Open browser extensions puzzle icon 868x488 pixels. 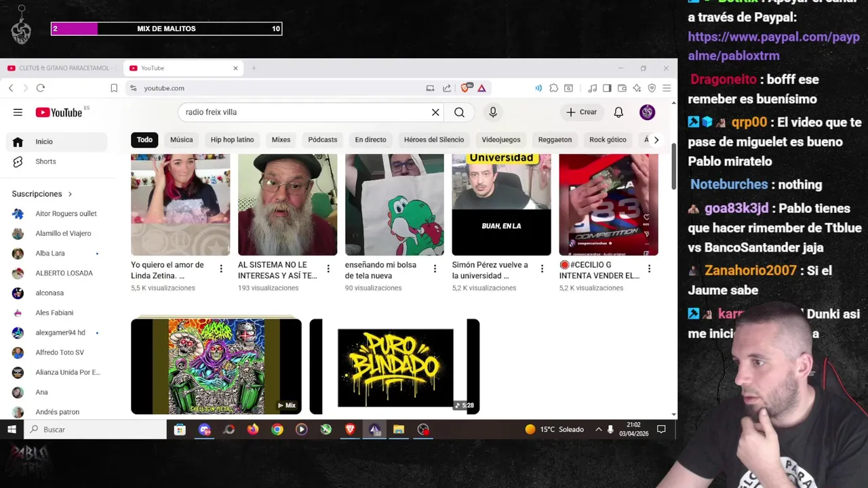[x=554, y=88]
